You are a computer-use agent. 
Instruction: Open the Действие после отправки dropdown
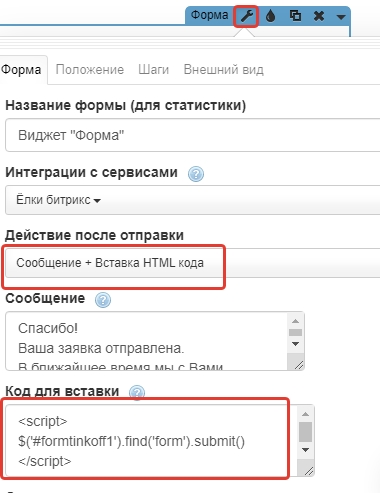(x=193, y=263)
